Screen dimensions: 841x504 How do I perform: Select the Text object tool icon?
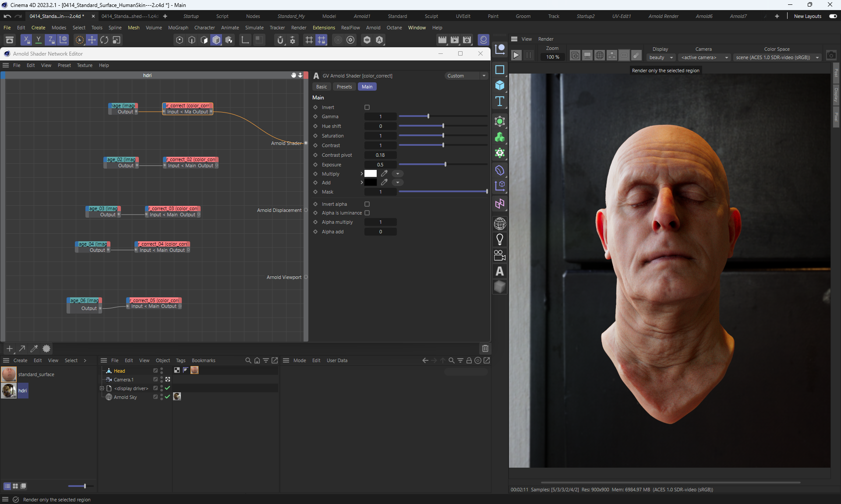[499, 102]
